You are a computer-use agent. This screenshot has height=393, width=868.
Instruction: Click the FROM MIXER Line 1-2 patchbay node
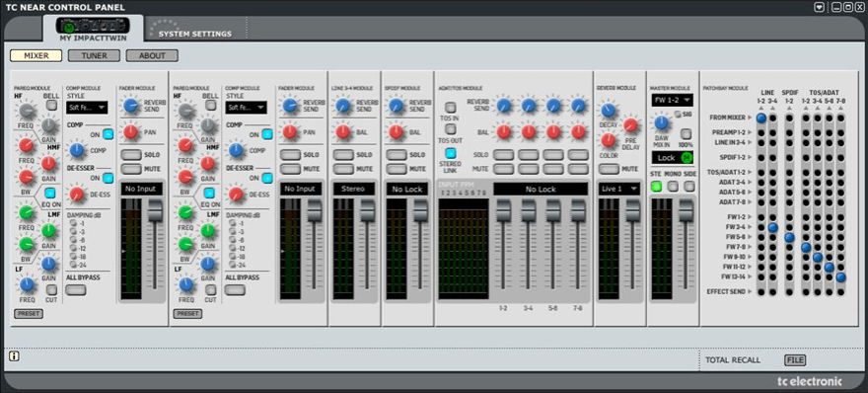click(761, 118)
